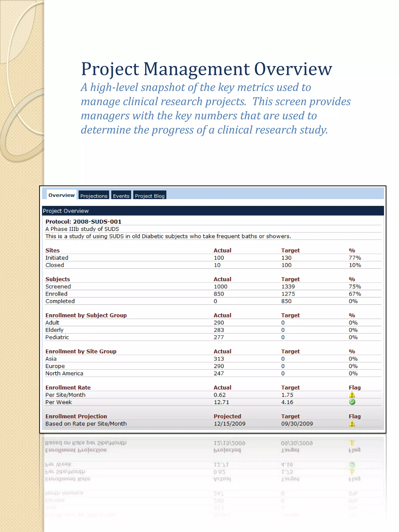Screen dimensions: 399x532
Task: Click North America actual value 247
Action: click(219, 373)
